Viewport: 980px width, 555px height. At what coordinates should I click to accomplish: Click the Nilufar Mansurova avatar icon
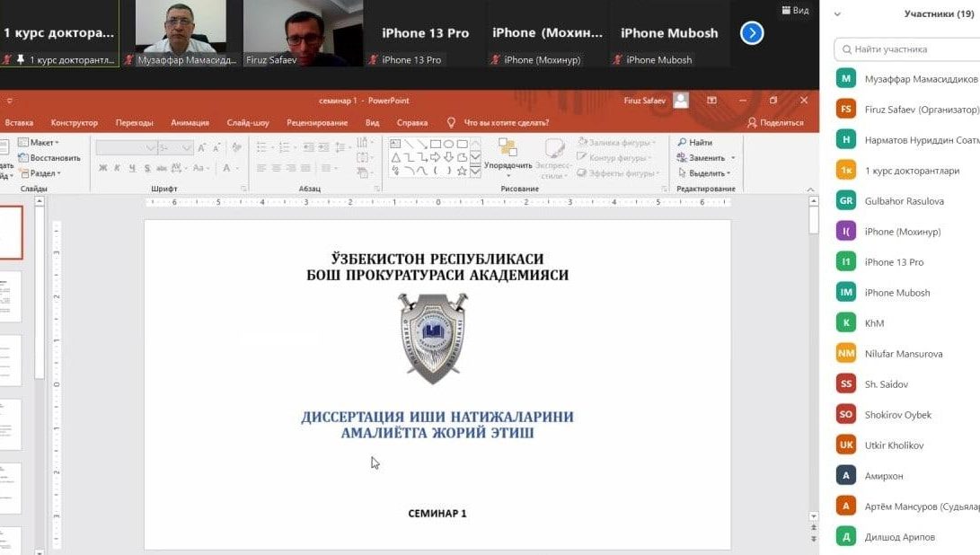845,353
